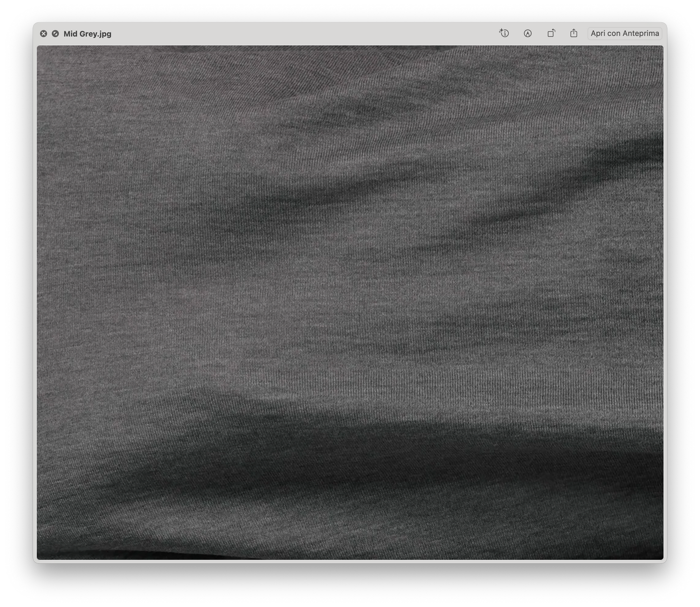Click the Markup pen icon
This screenshot has width=700, height=607.
click(x=528, y=33)
